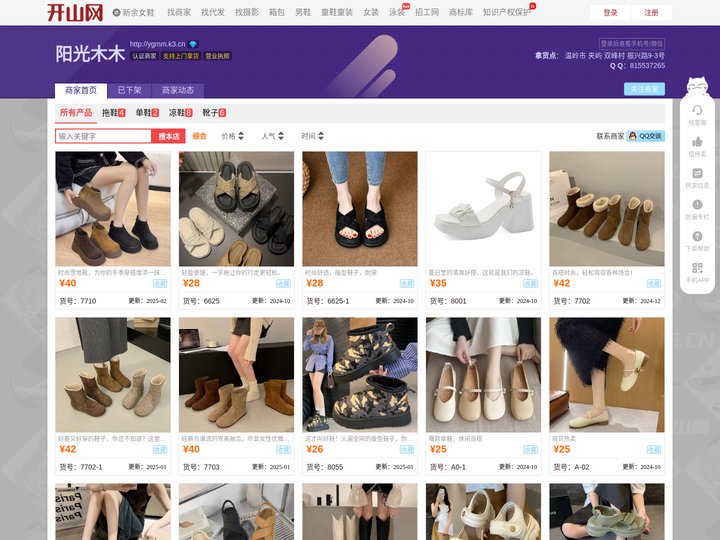Click 收藏 icon on item 7702-1
The width and height of the screenshot is (720, 540).
click(x=160, y=450)
